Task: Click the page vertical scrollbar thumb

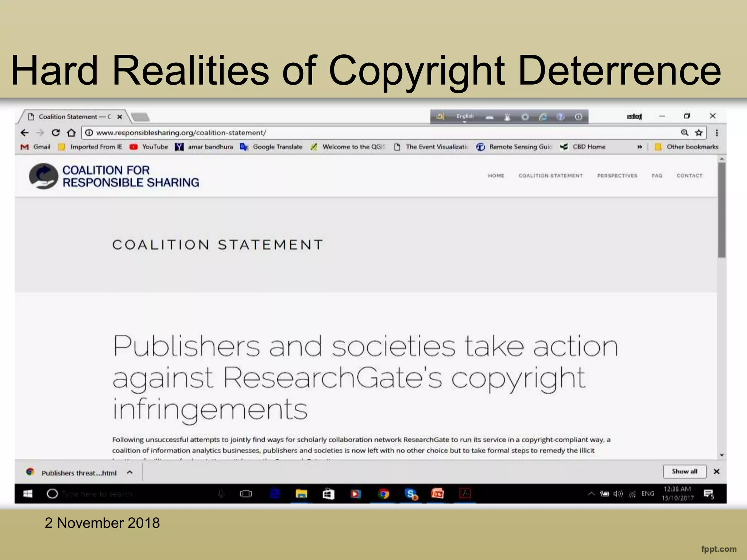Action: point(721,210)
